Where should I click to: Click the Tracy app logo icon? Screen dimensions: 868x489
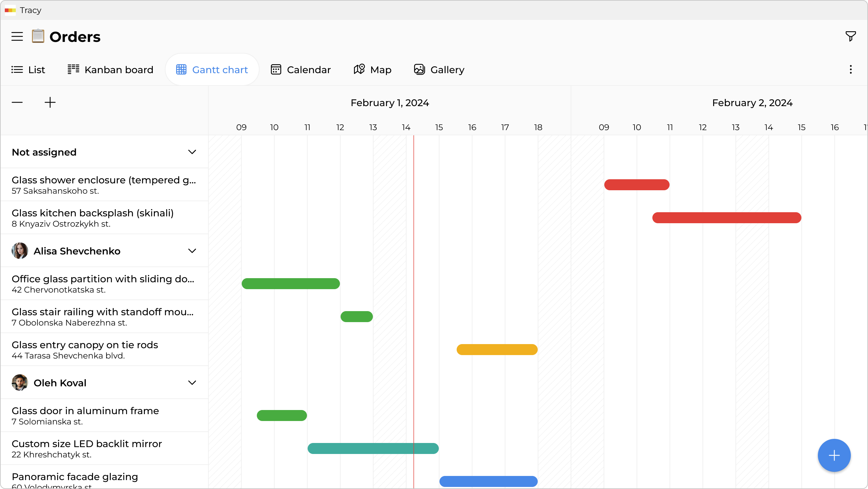click(10, 10)
